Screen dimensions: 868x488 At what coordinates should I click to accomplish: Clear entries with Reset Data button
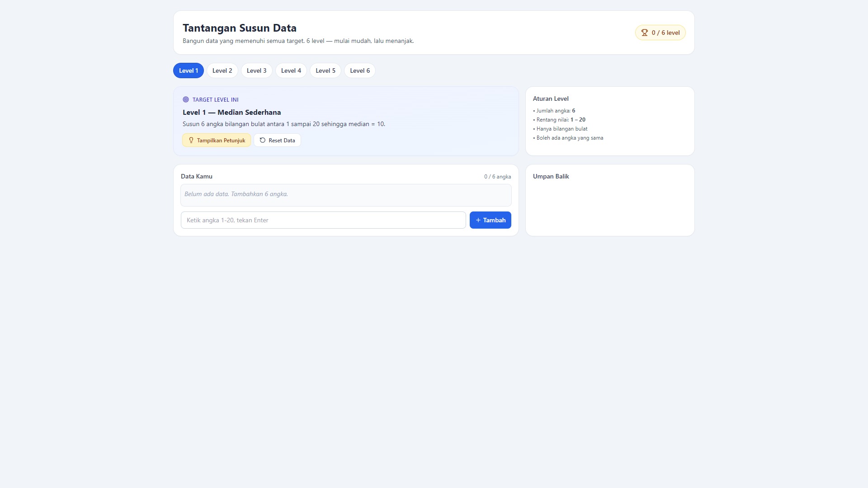pos(277,140)
